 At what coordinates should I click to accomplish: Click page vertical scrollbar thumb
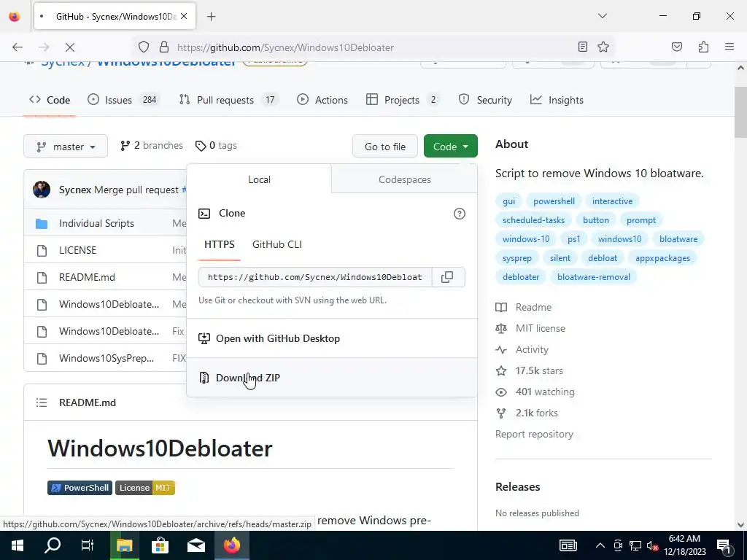(740, 113)
